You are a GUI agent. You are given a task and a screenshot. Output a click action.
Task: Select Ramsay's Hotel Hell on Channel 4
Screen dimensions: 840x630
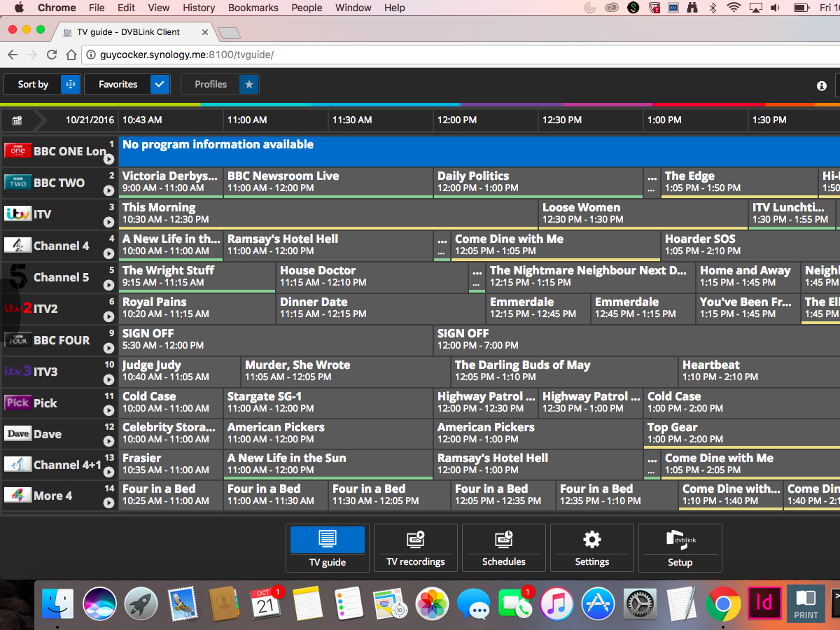tap(328, 245)
